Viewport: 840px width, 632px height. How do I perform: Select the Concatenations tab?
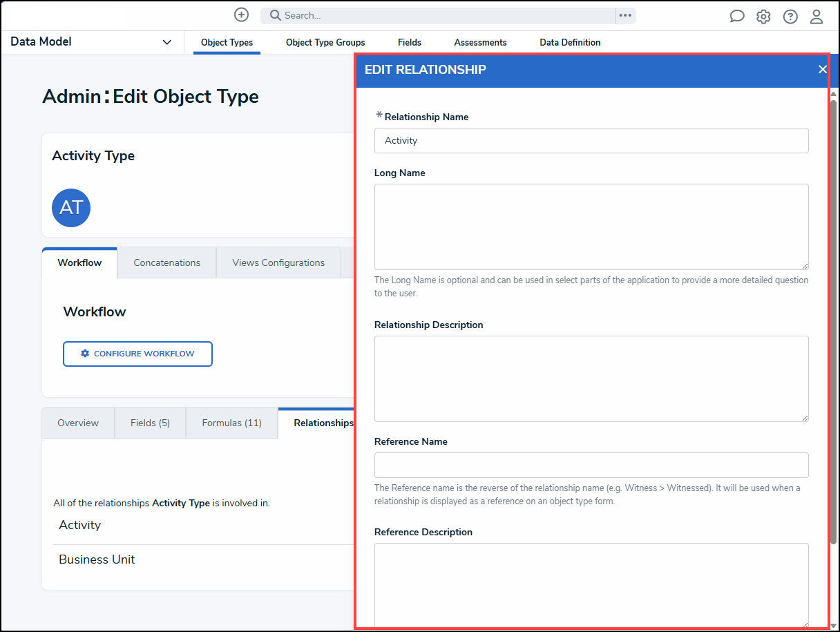[x=166, y=262]
